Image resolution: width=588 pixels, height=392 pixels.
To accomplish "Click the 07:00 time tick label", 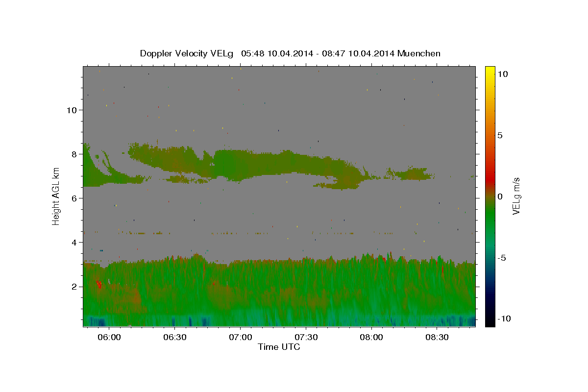I will click(x=240, y=338).
